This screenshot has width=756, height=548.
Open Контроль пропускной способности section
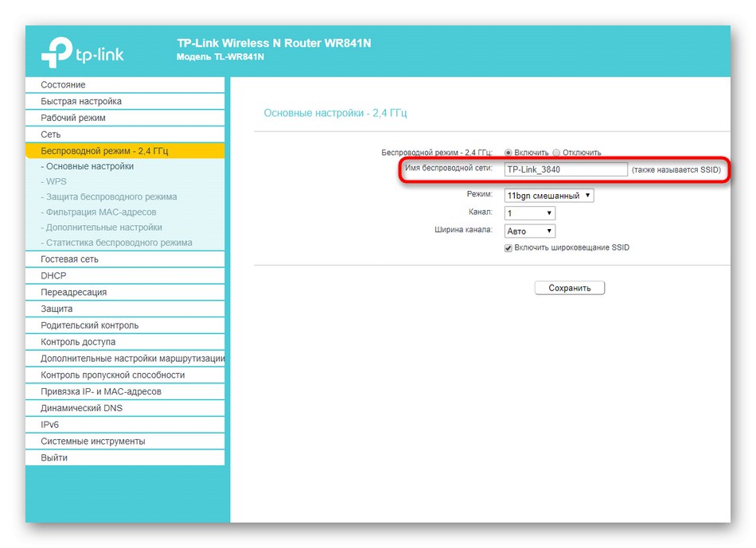pyautogui.click(x=125, y=375)
